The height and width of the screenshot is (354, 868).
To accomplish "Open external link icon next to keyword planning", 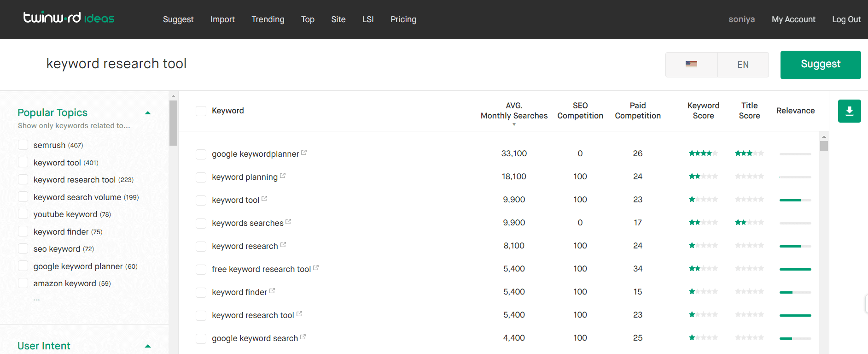I will [283, 176].
